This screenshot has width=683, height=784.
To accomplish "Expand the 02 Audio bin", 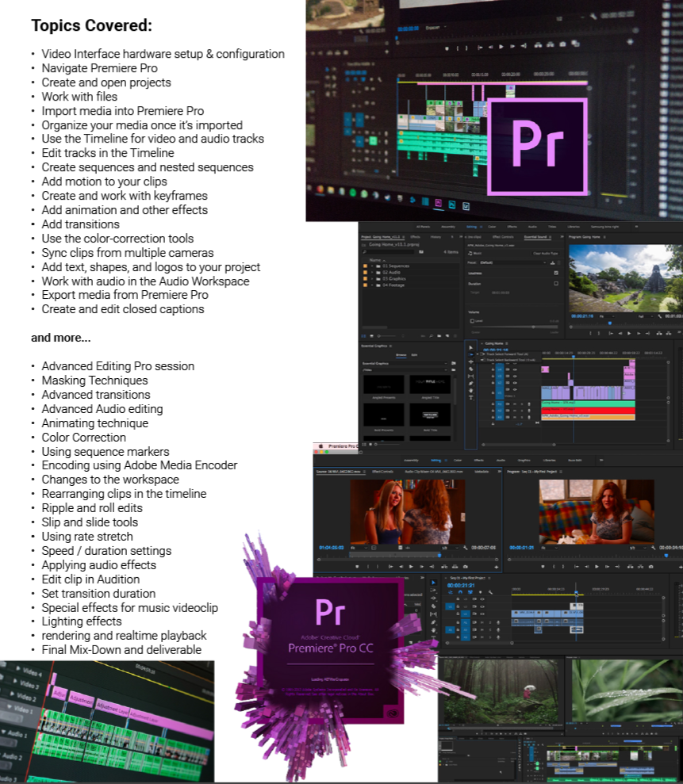I will click(x=372, y=273).
